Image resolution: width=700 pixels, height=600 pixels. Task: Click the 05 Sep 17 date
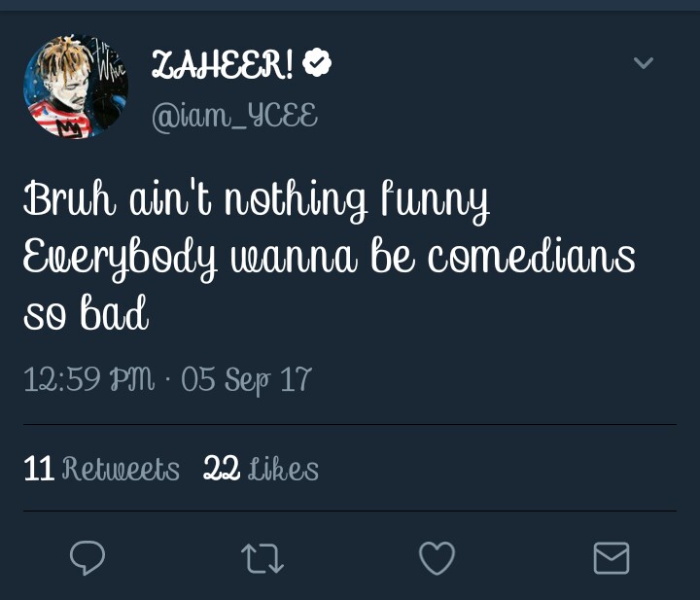coord(246,378)
